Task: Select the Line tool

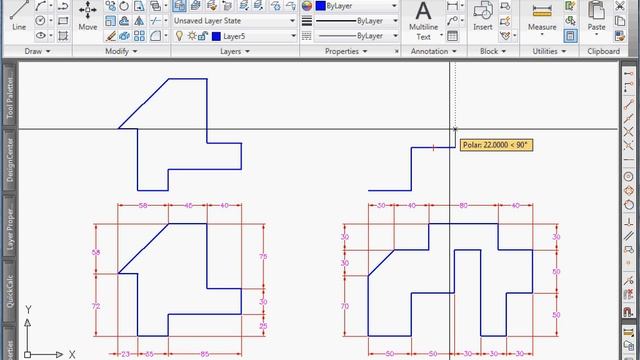Action: tap(19, 16)
